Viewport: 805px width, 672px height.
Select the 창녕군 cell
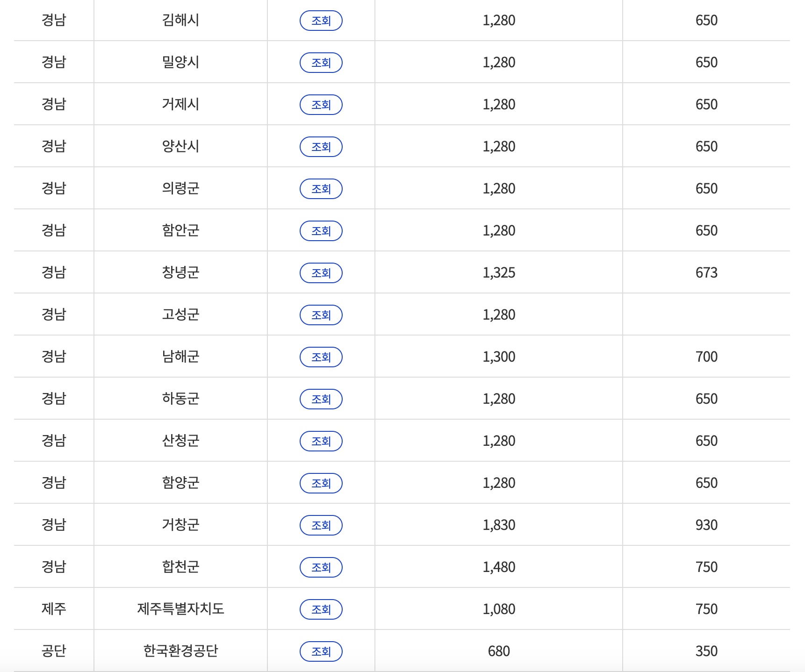point(180,272)
